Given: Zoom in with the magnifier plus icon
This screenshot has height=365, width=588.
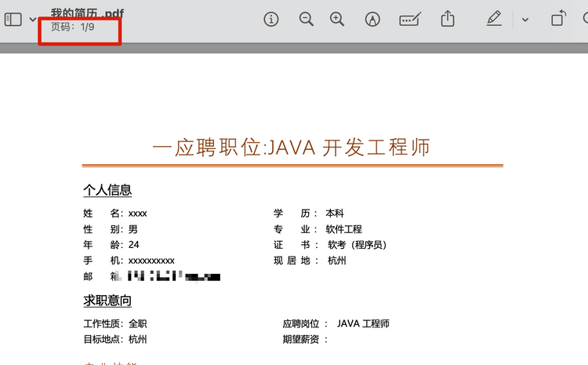Looking at the screenshot, I should pos(337,19).
